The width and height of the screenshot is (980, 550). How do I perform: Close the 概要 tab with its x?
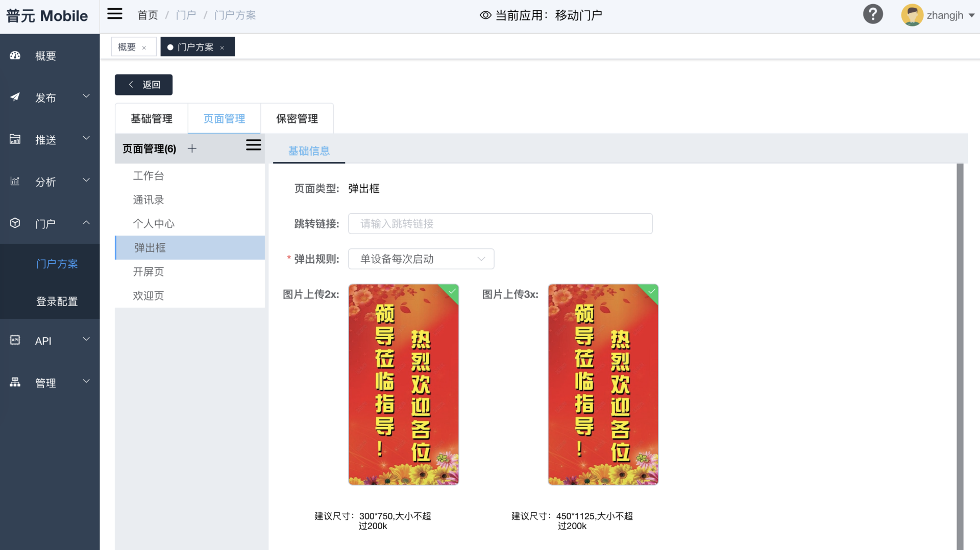point(144,47)
